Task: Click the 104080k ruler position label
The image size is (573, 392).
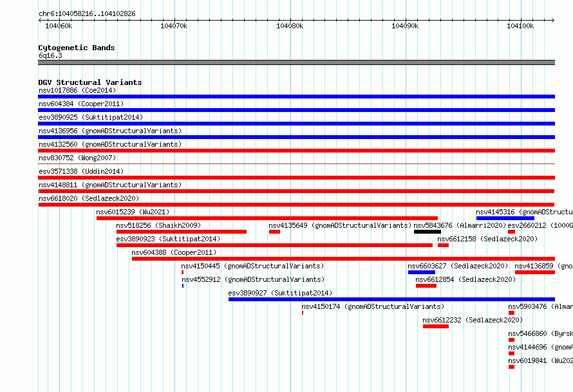Action: (x=290, y=26)
